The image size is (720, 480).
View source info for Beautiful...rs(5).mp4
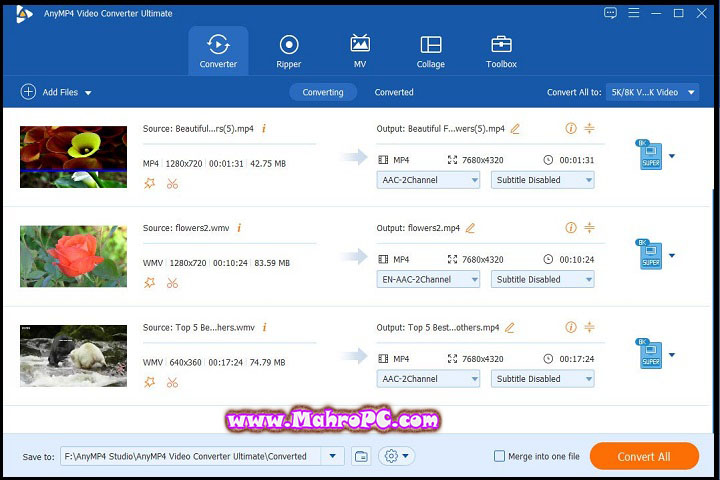(264, 129)
